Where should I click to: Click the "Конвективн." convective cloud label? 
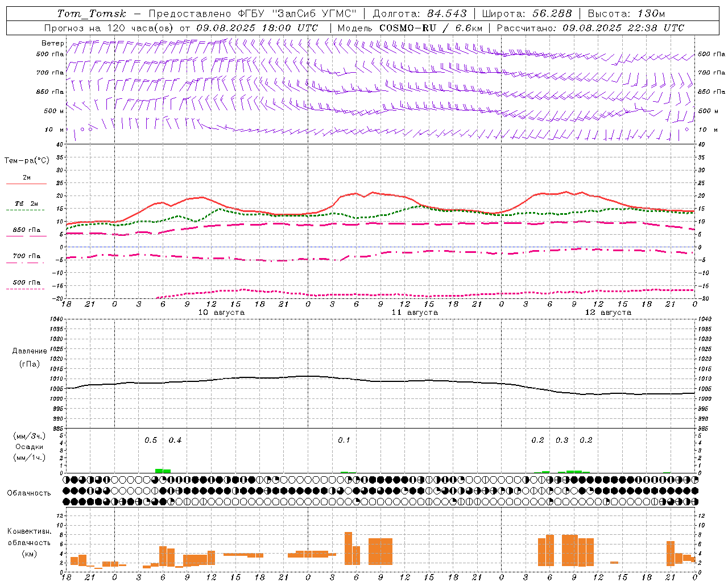[x=30, y=531]
